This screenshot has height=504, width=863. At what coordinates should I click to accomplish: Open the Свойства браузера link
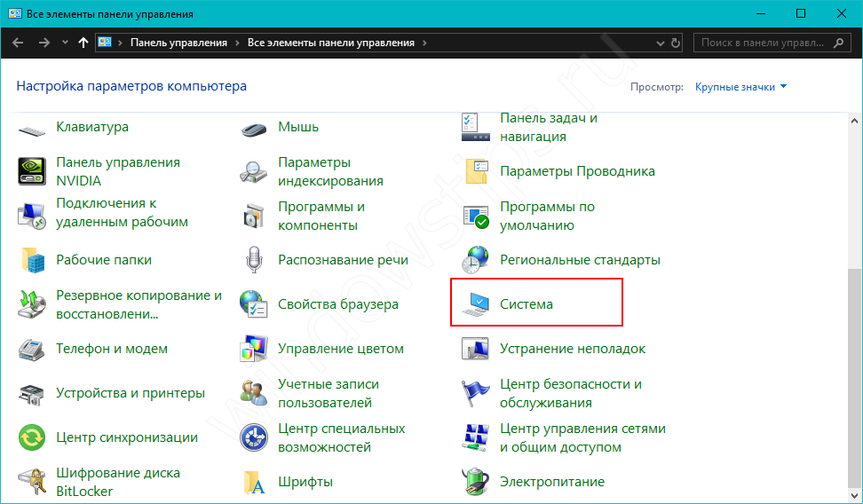click(337, 304)
